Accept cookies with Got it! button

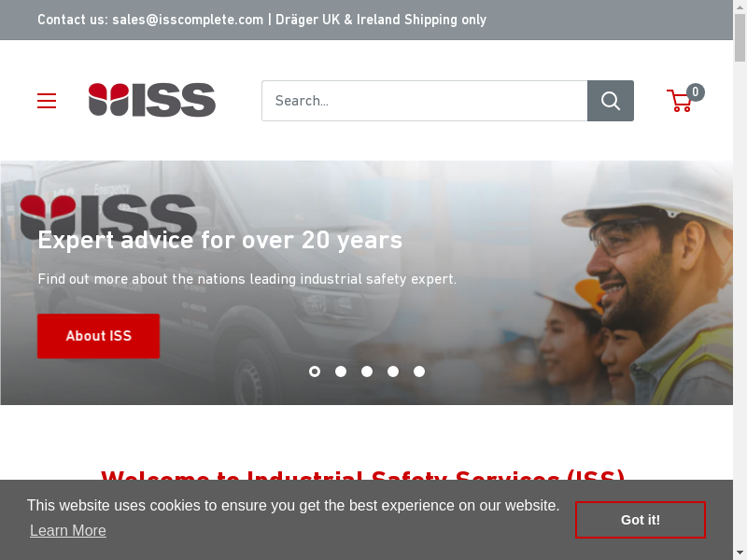tap(641, 520)
